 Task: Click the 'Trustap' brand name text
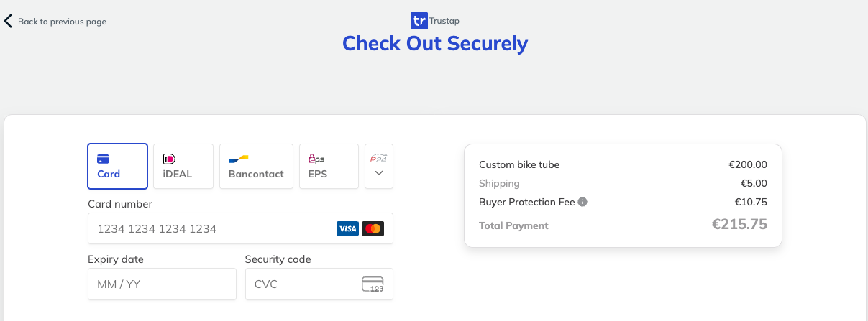pos(444,21)
